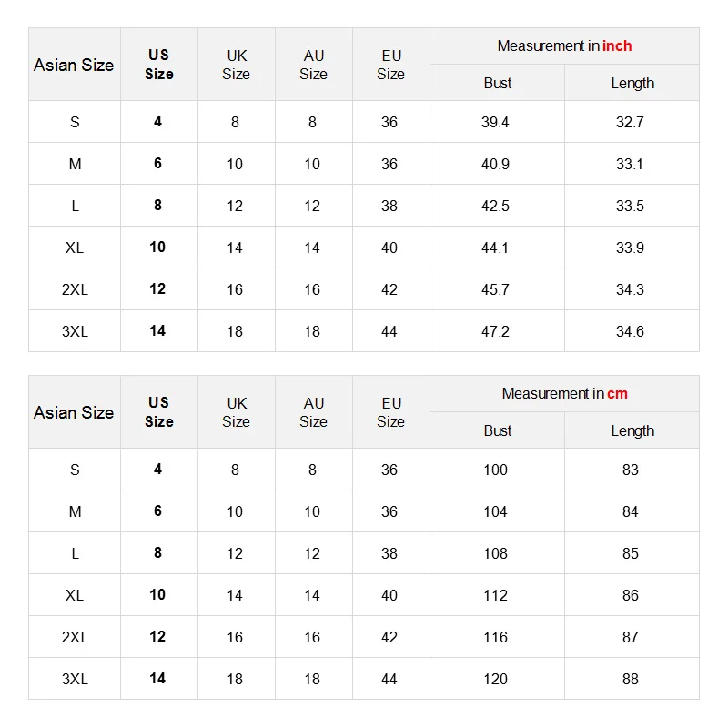Click the bust value 39.4 cell

click(x=496, y=122)
